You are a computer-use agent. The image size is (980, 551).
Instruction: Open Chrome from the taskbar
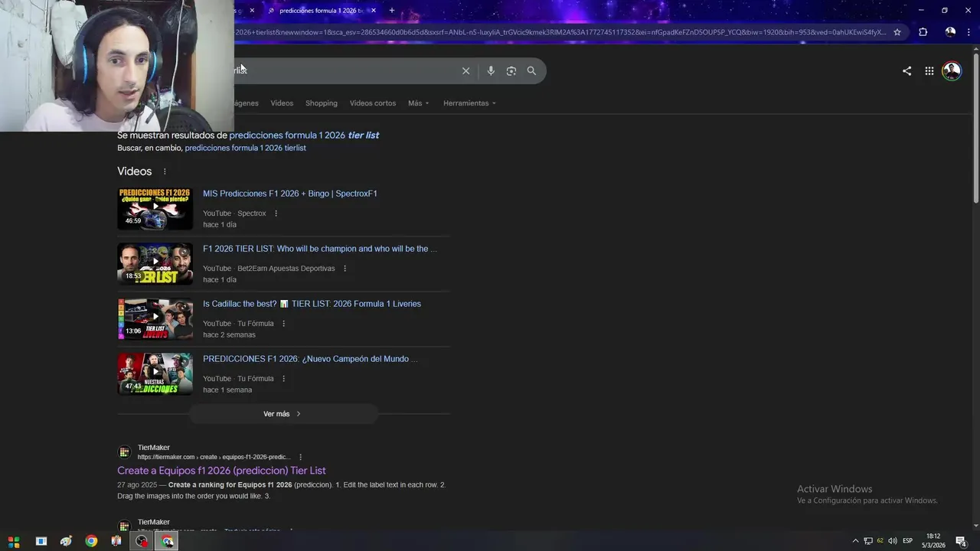(x=91, y=541)
